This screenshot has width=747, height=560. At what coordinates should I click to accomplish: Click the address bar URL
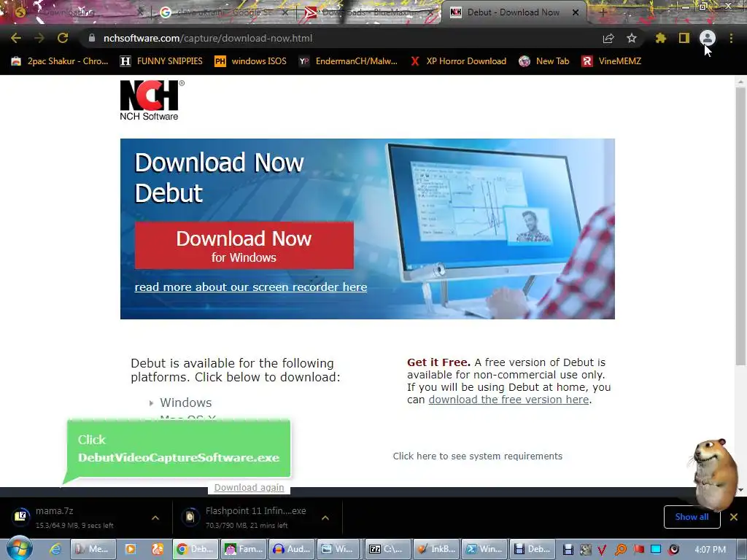tap(208, 38)
